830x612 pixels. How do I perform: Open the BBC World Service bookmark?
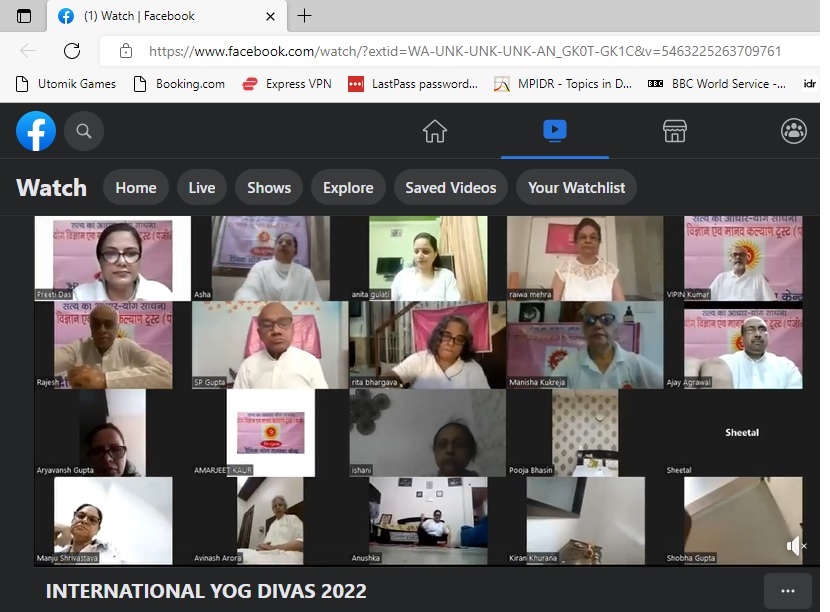717,84
